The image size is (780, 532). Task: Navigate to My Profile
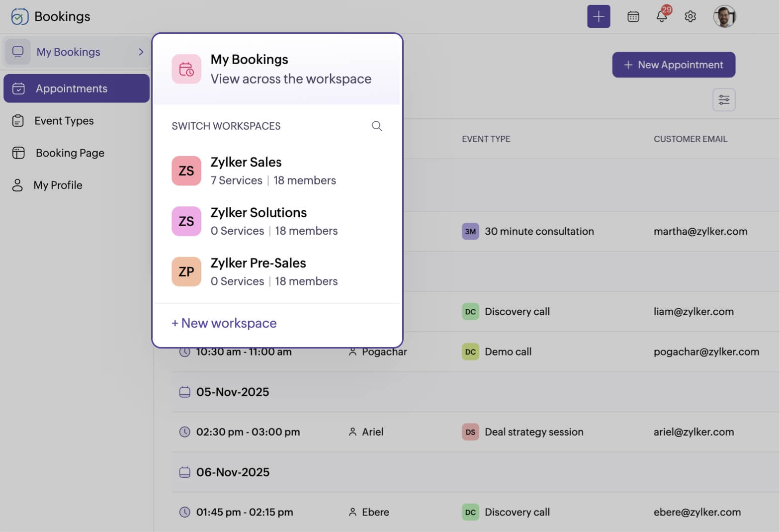point(58,185)
